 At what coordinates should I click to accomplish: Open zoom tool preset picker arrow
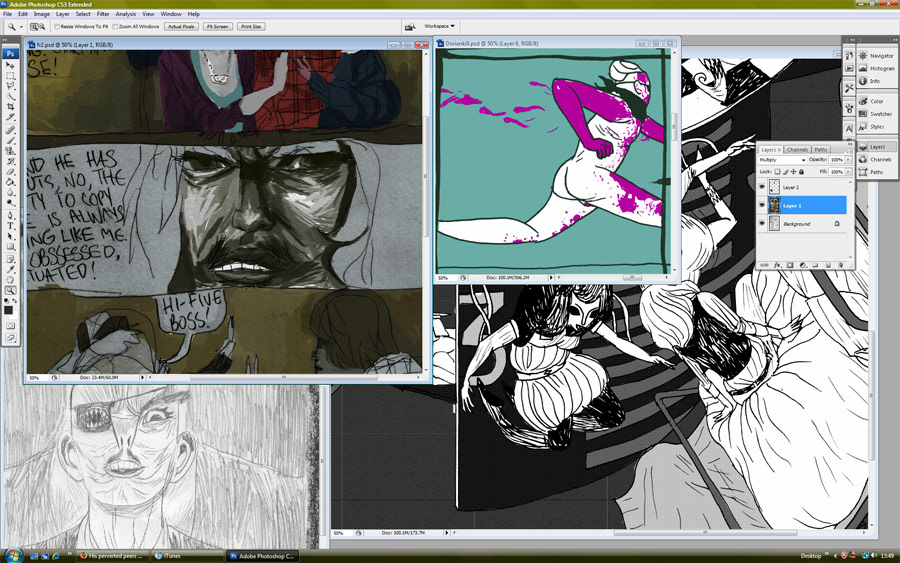click(21, 27)
